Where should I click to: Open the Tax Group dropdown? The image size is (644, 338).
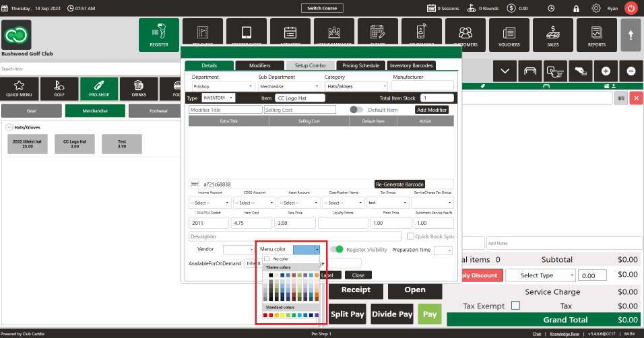pyautogui.click(x=388, y=203)
